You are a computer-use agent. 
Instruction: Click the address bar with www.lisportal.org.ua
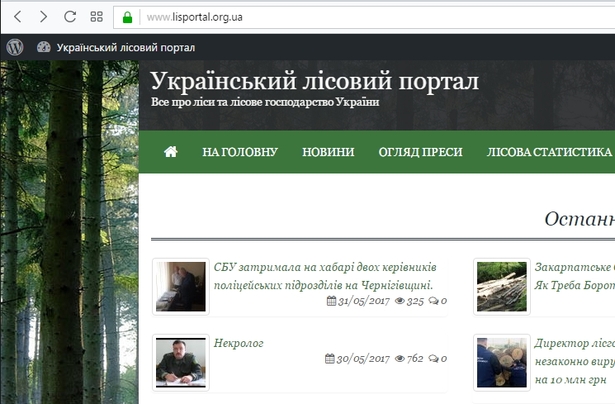(365, 17)
